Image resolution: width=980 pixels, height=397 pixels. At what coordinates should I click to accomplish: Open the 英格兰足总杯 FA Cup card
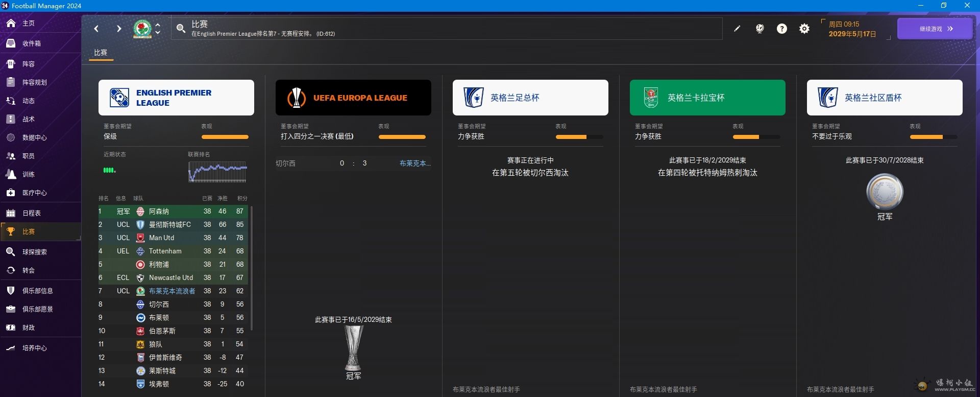coord(530,98)
